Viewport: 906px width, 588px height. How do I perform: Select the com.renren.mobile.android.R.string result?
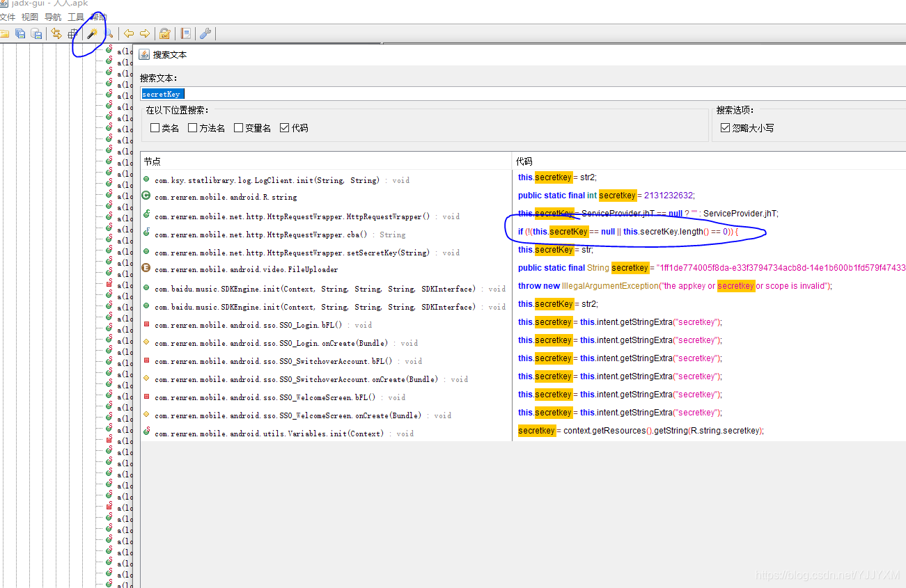pyautogui.click(x=326, y=198)
